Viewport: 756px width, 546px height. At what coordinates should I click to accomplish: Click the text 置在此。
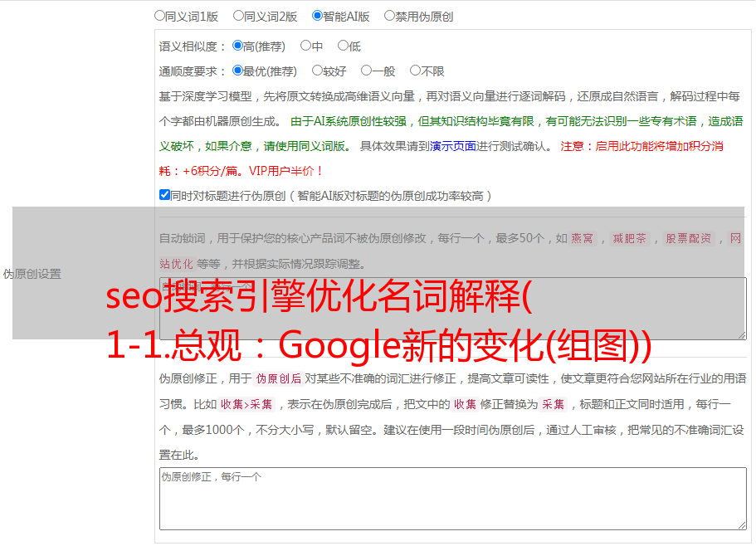179,455
